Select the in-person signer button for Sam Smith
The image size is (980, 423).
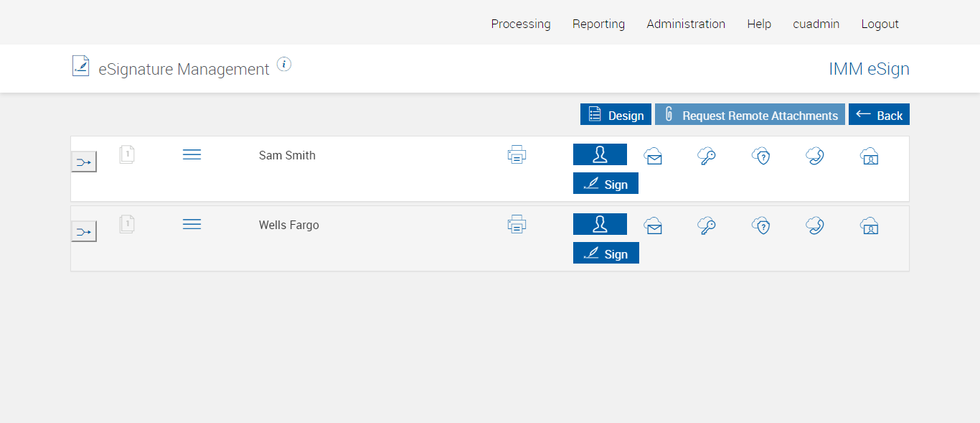[600, 154]
